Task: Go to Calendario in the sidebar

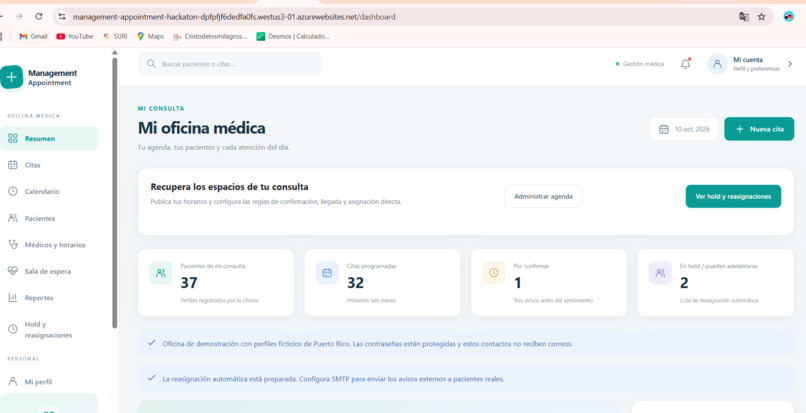Action: point(48,191)
